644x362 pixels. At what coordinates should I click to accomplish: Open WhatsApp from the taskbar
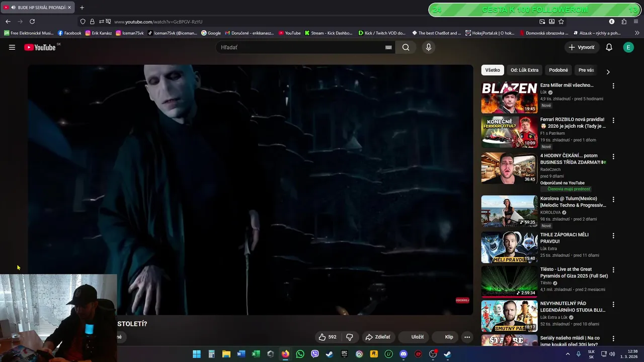(300, 354)
